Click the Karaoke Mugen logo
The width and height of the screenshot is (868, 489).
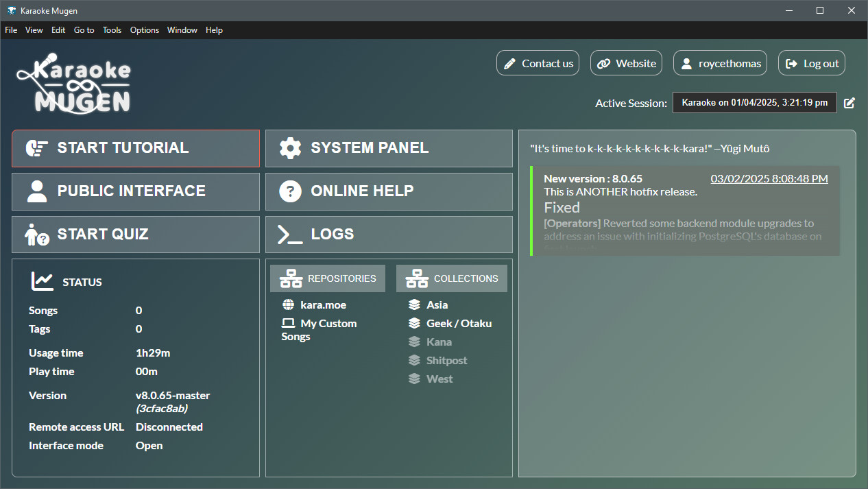73,83
